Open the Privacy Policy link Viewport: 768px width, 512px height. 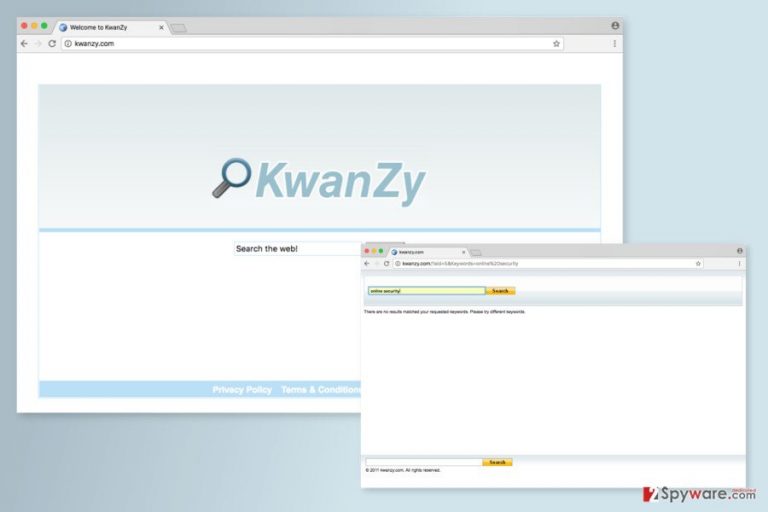(242, 390)
